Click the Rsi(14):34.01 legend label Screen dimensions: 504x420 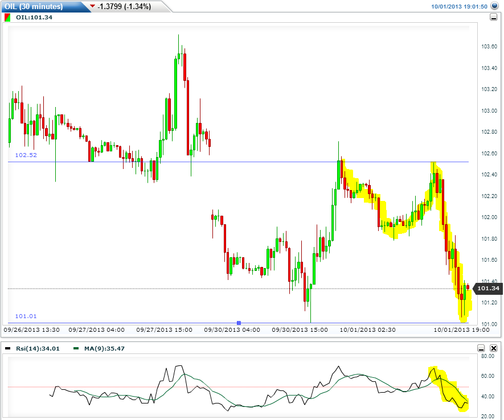click(x=38, y=348)
